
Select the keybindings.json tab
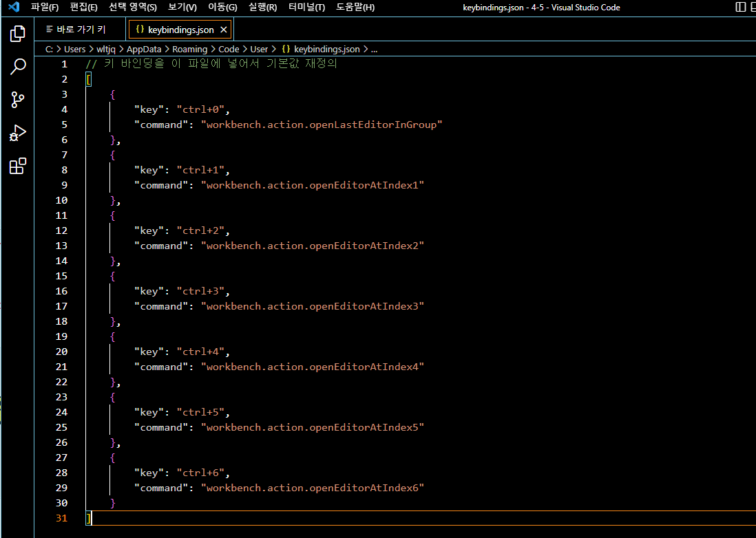click(181, 30)
